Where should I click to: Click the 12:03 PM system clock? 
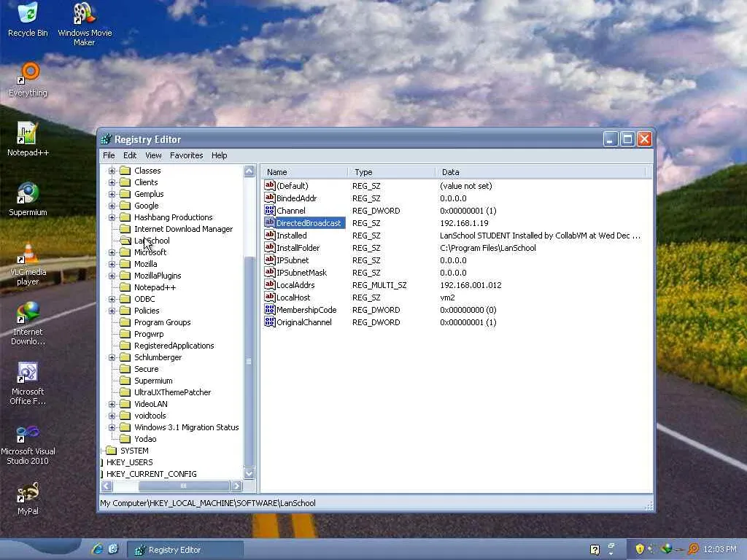pos(719,549)
